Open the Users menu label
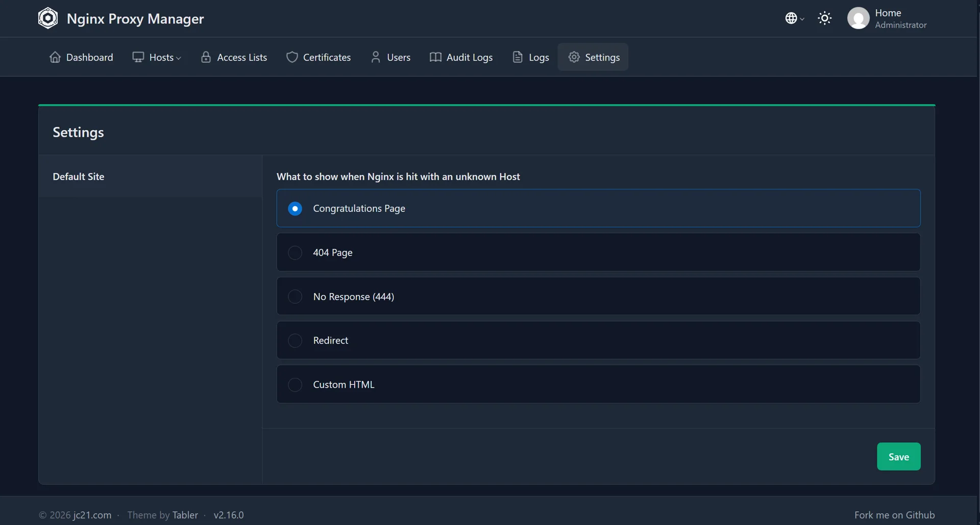Viewport: 980px width, 525px height. pos(399,57)
